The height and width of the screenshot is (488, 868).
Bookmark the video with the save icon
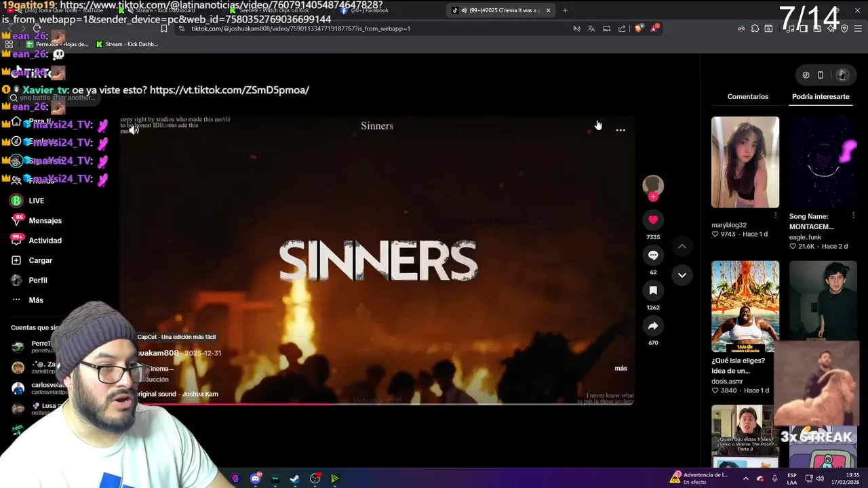(653, 290)
